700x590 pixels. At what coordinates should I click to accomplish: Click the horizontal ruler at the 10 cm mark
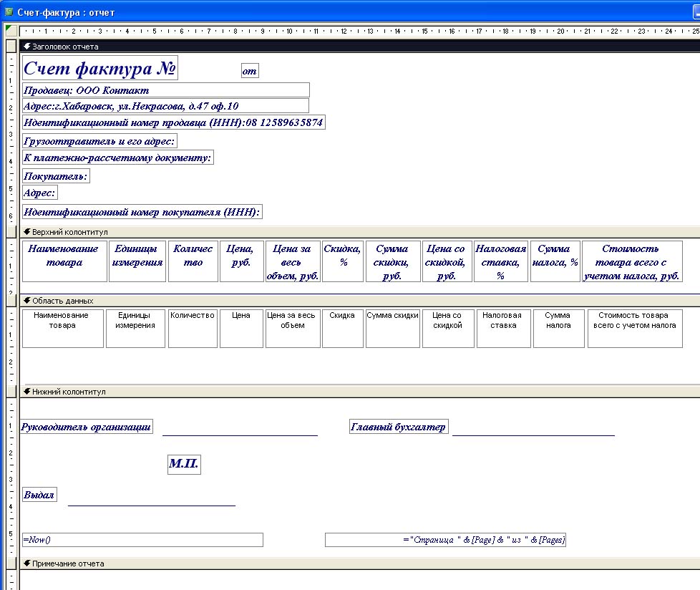tap(289, 32)
